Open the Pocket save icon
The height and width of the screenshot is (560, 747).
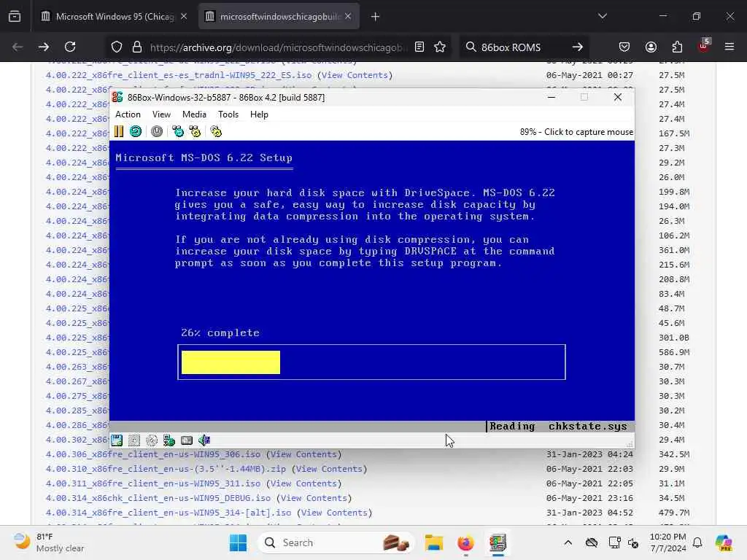[624, 47]
